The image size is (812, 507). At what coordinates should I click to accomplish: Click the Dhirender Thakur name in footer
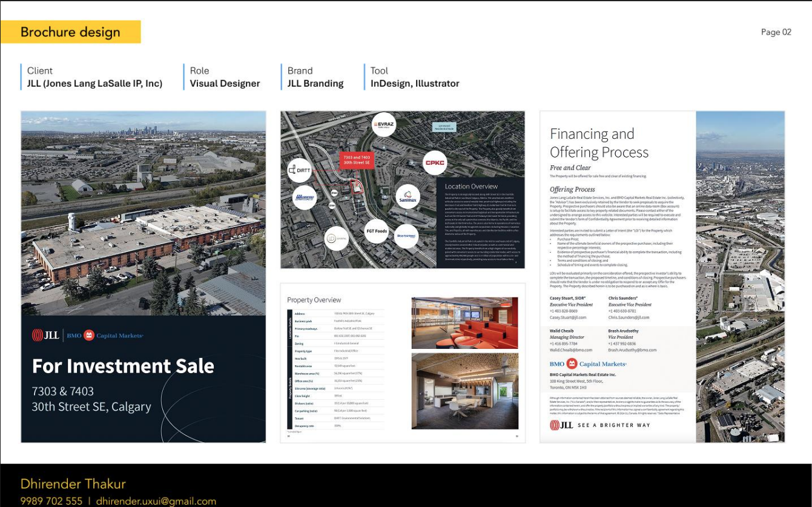(x=73, y=484)
